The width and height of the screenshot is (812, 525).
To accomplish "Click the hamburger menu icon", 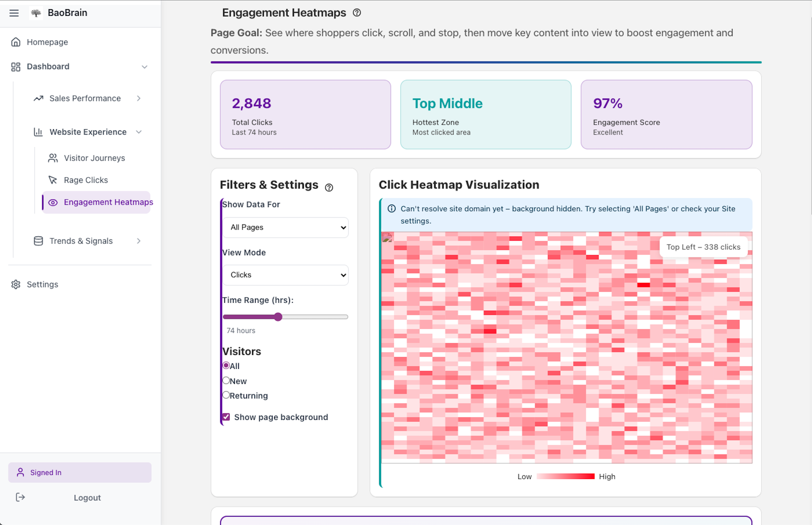I will tap(14, 13).
